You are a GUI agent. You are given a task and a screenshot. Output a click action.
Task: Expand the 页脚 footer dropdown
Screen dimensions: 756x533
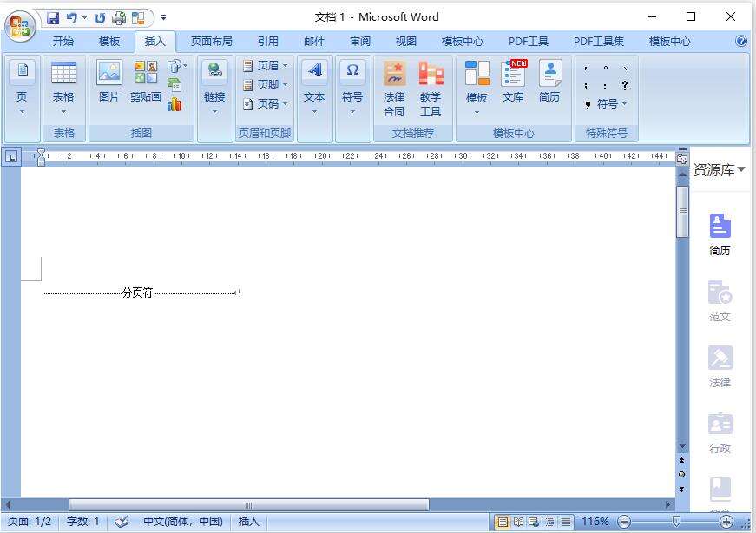[x=286, y=84]
